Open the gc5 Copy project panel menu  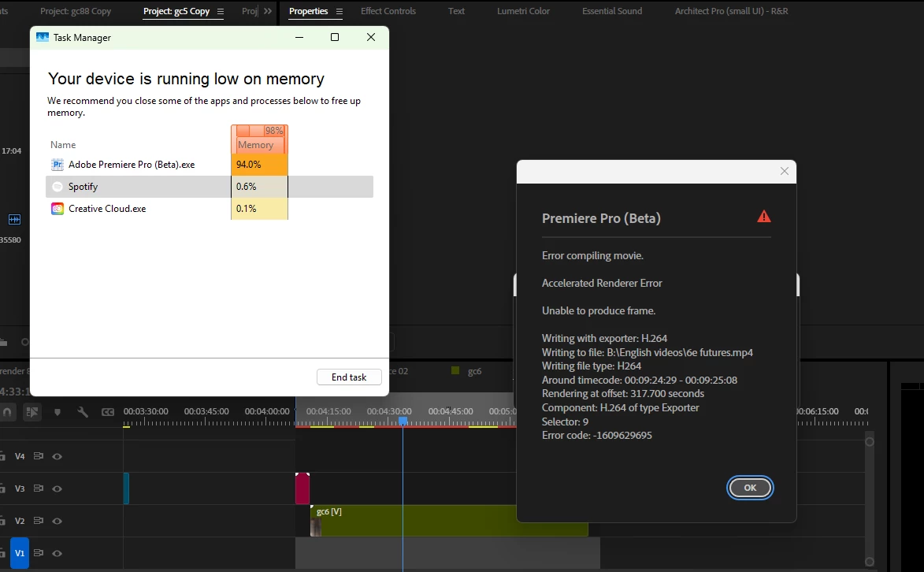(221, 11)
